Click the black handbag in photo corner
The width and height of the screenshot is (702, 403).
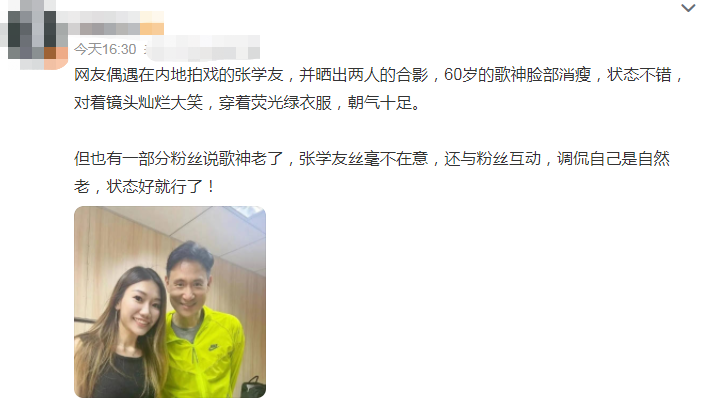tap(253, 387)
